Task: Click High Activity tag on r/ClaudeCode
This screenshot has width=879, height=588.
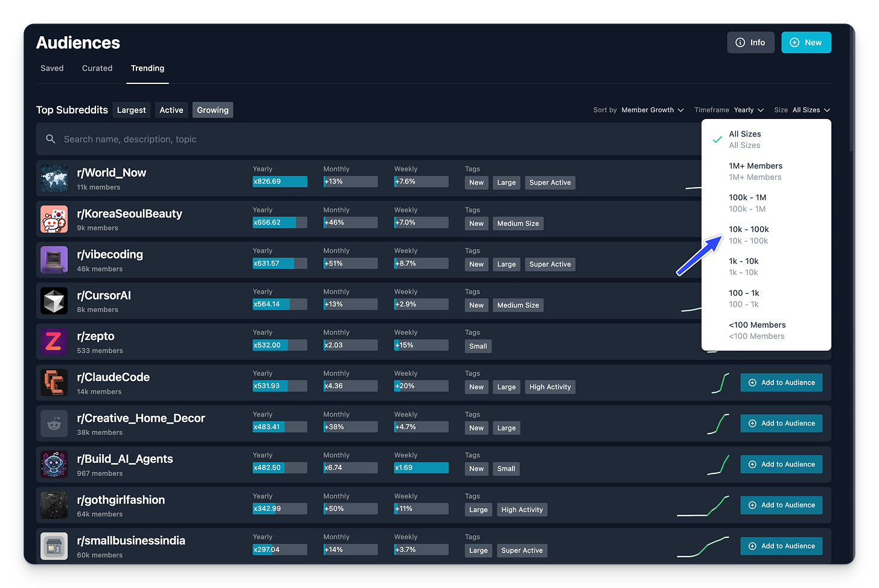Action: [x=550, y=387]
